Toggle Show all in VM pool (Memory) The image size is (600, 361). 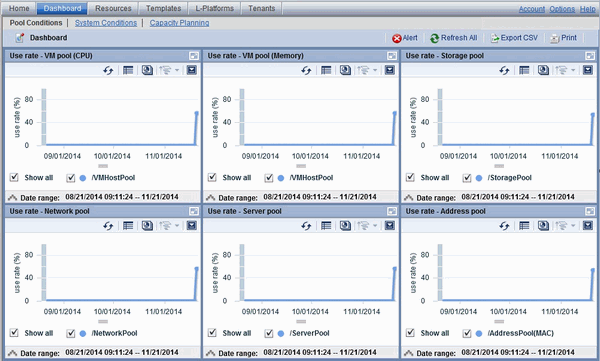pos(212,177)
